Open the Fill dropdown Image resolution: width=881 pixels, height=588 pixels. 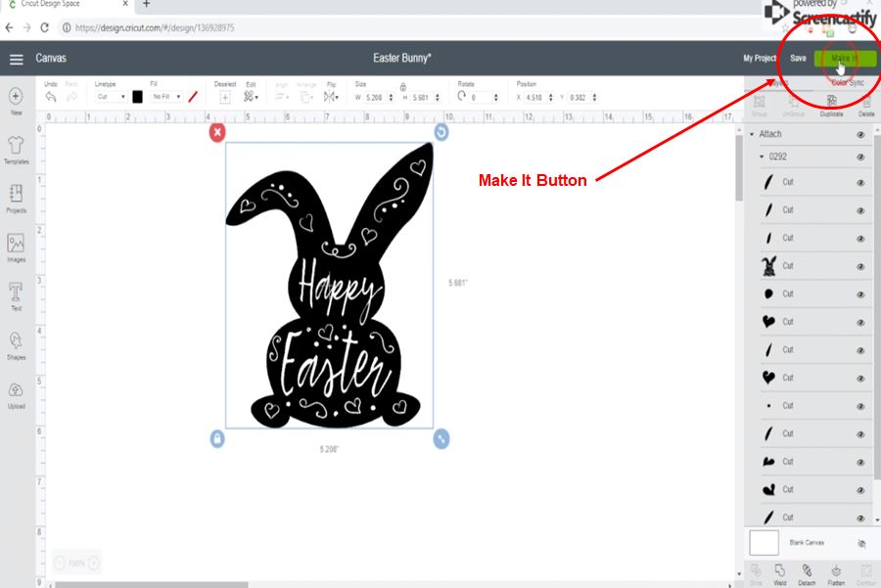(x=166, y=97)
